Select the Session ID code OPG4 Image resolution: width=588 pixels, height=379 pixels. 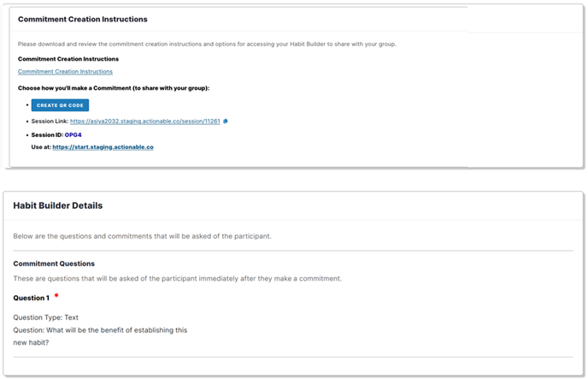pos(73,134)
